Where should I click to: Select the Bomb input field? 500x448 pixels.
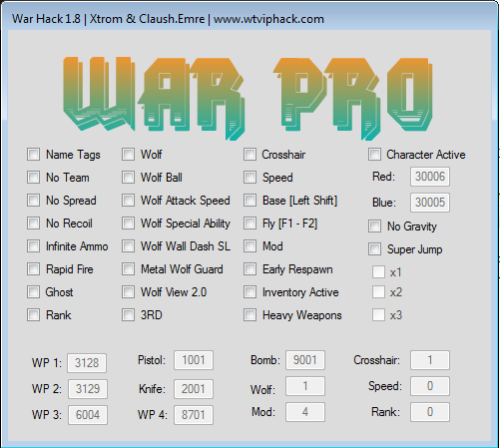point(305,360)
